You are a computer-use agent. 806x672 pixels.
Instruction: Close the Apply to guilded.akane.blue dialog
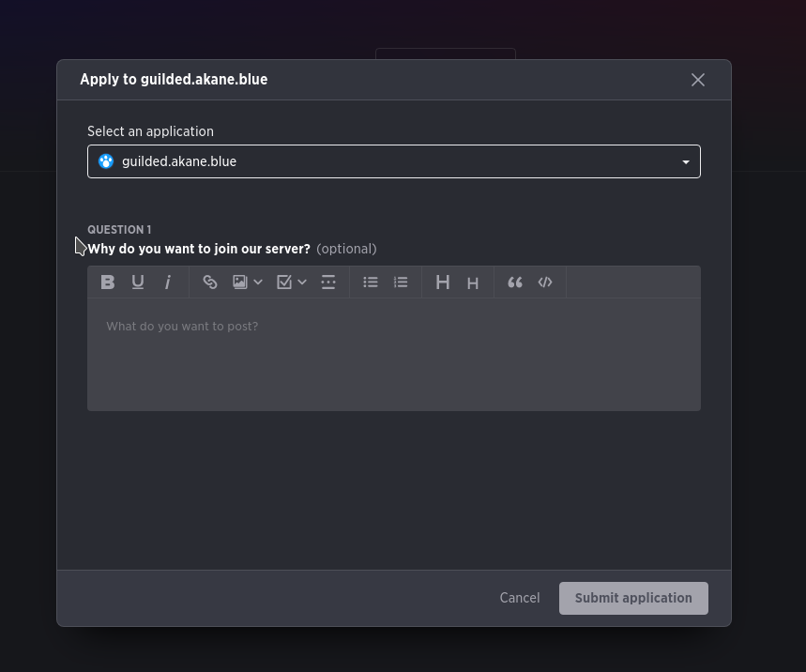pos(698,80)
